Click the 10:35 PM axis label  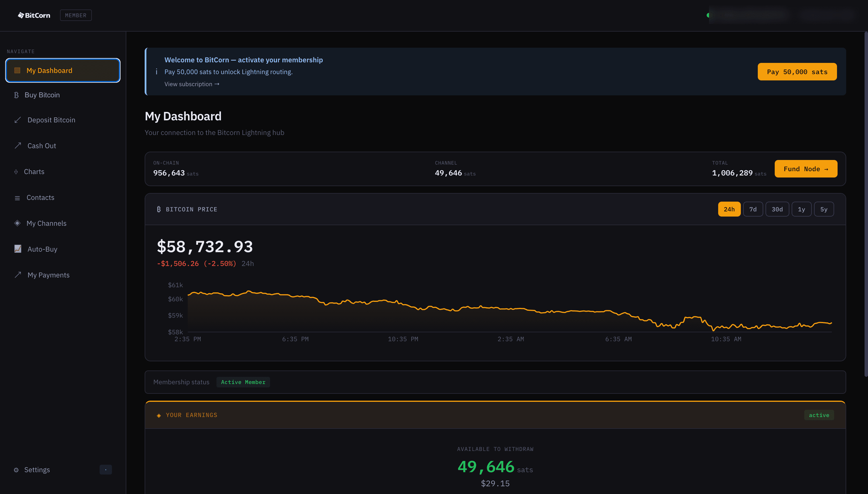pos(403,339)
